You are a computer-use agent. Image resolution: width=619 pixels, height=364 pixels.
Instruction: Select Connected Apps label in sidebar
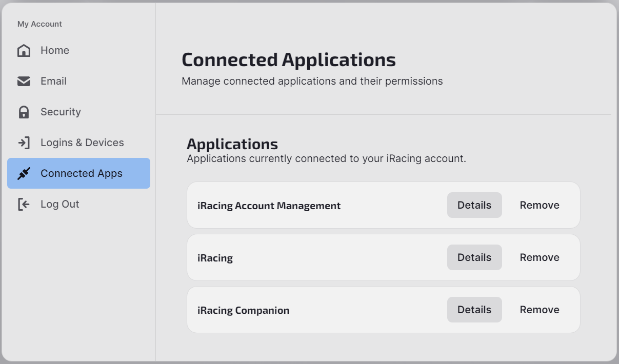(82, 173)
